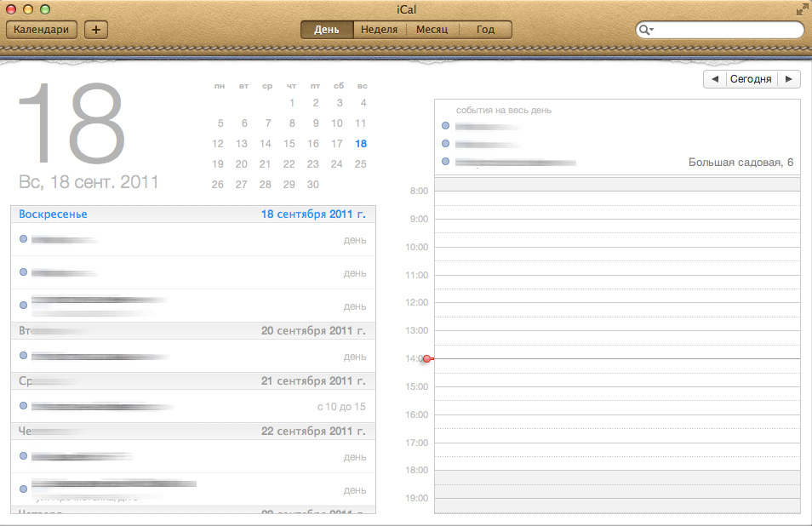The height and width of the screenshot is (526, 812).
Task: Click the search magnifier dropdown icon
Action: tap(646, 31)
